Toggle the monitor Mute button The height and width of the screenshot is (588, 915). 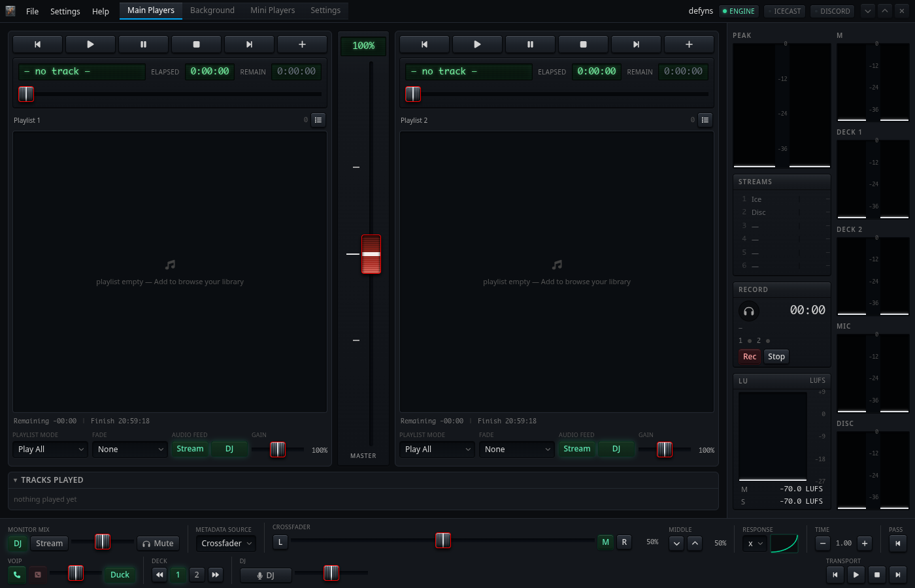coord(158,544)
